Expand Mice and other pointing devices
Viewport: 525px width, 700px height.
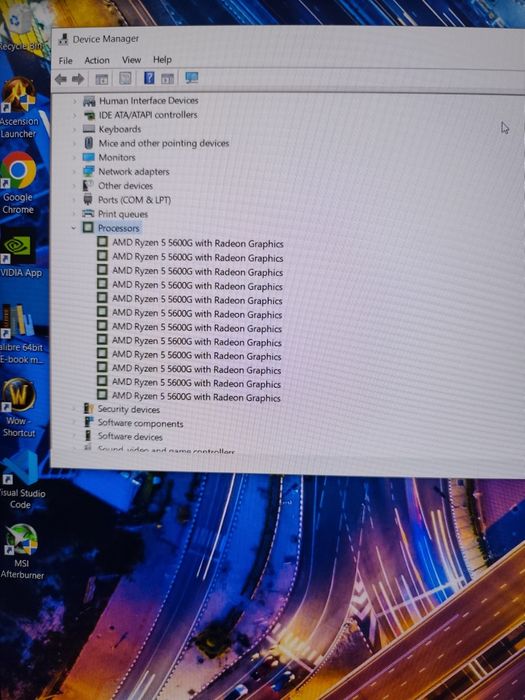pos(75,143)
